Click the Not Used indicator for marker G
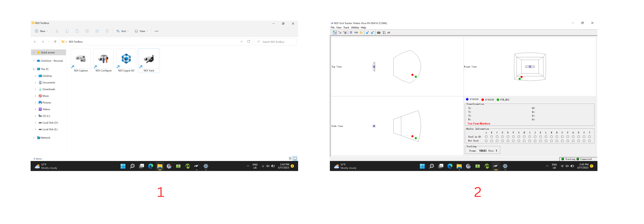The image size is (644, 224). pyautogui.click(x=519, y=141)
